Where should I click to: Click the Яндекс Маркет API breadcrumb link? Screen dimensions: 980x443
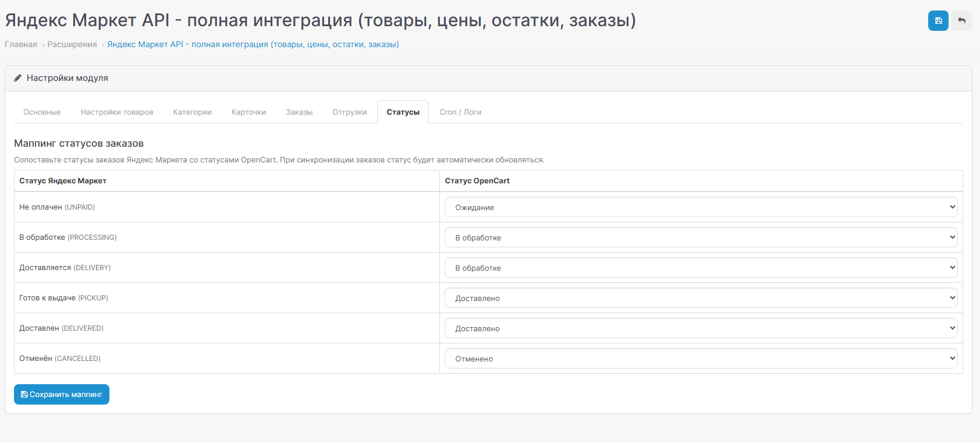point(253,44)
